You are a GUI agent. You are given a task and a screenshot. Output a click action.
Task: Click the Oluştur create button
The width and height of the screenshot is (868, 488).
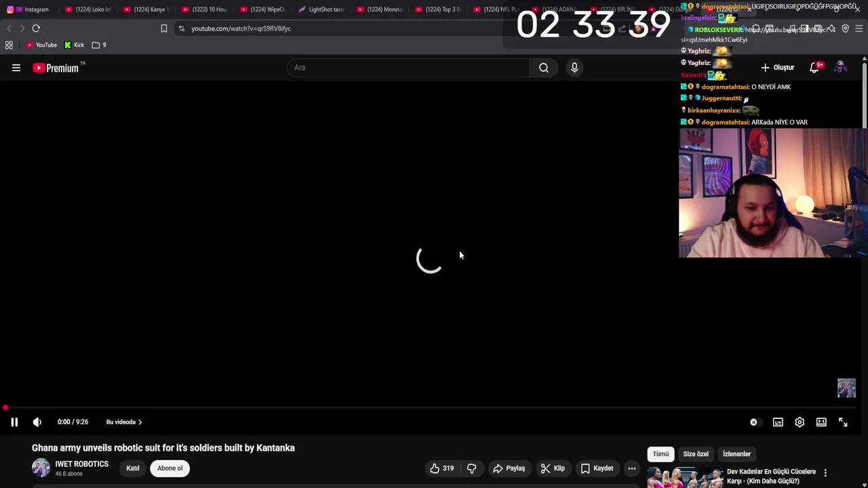777,68
